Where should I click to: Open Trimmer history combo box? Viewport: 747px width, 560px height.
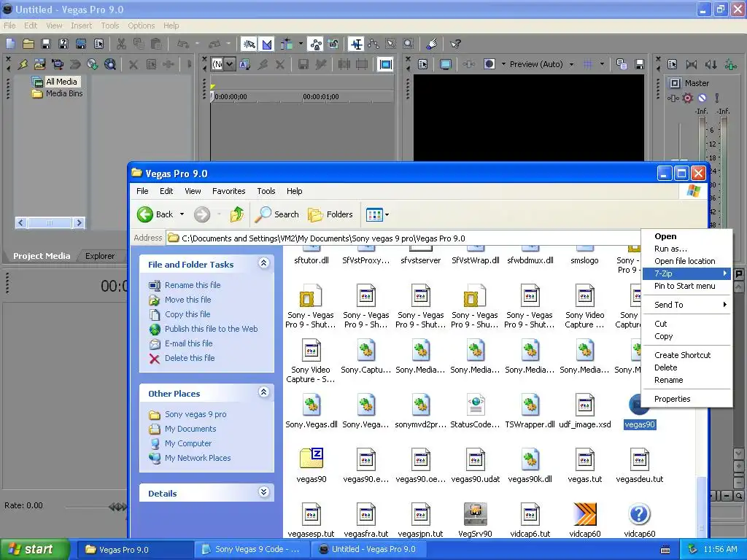click(223, 64)
